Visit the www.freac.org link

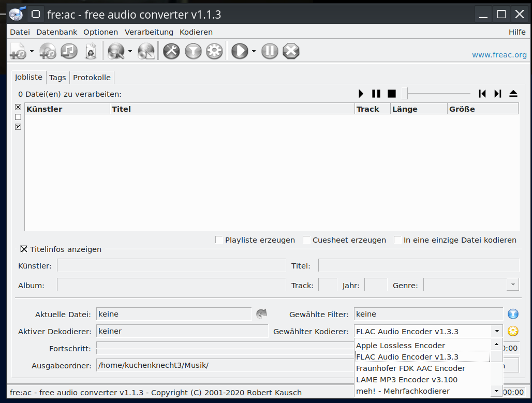click(499, 55)
